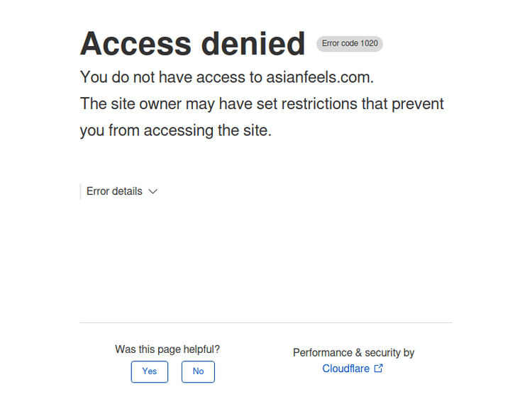Answer Yes to page helpful question
This screenshot has height=399, width=532.
150,371
